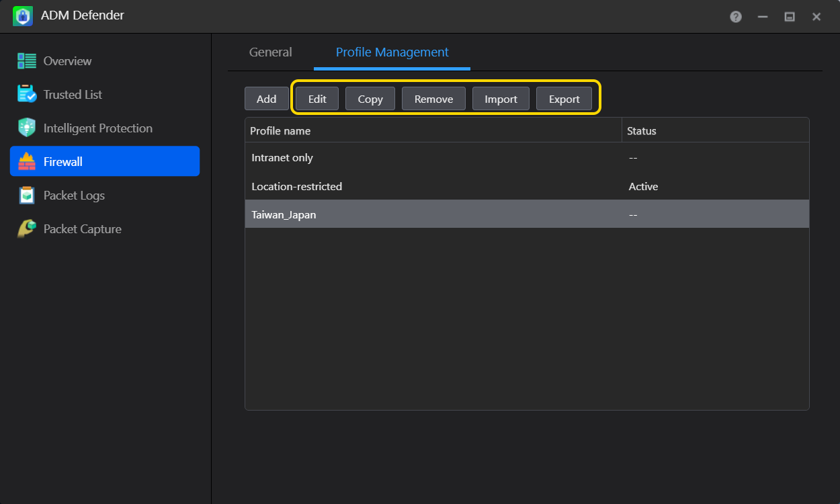Maximize the ADM Defender window

pos(790,17)
